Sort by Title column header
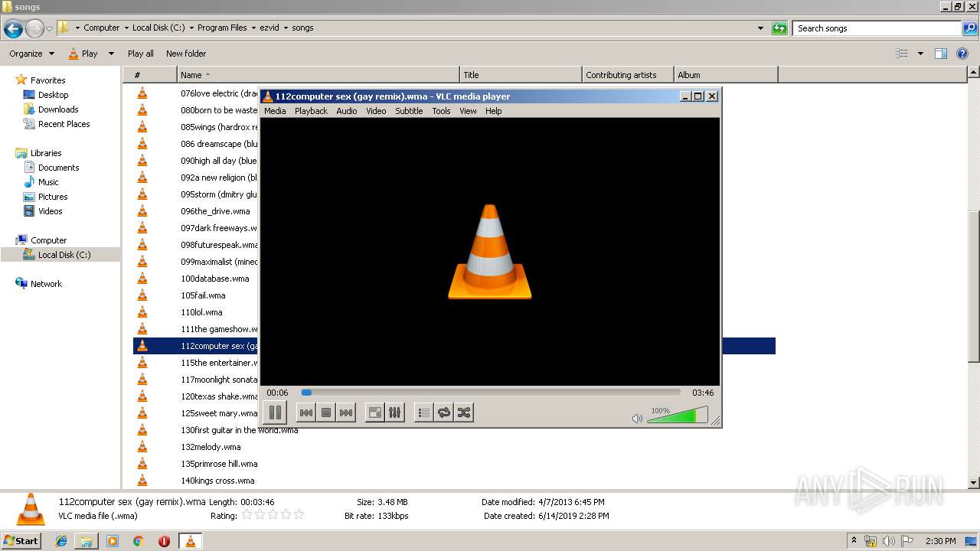The width and height of the screenshot is (980, 551). tap(521, 75)
